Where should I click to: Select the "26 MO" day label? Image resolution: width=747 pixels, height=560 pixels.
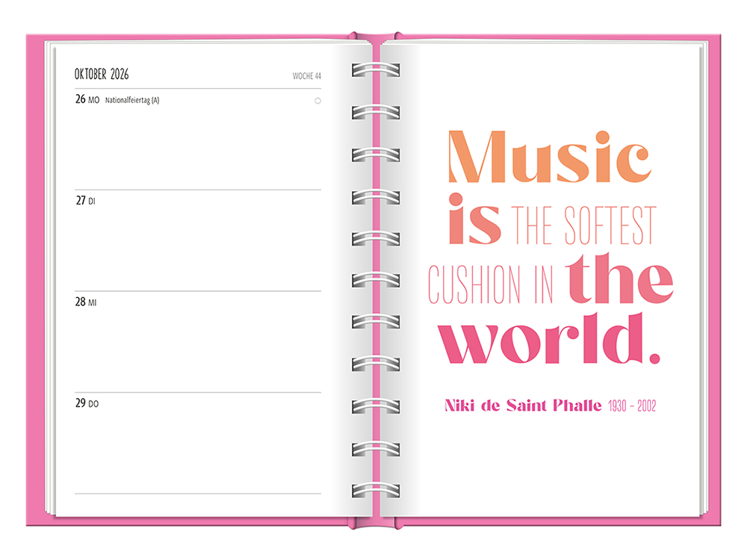click(87, 99)
